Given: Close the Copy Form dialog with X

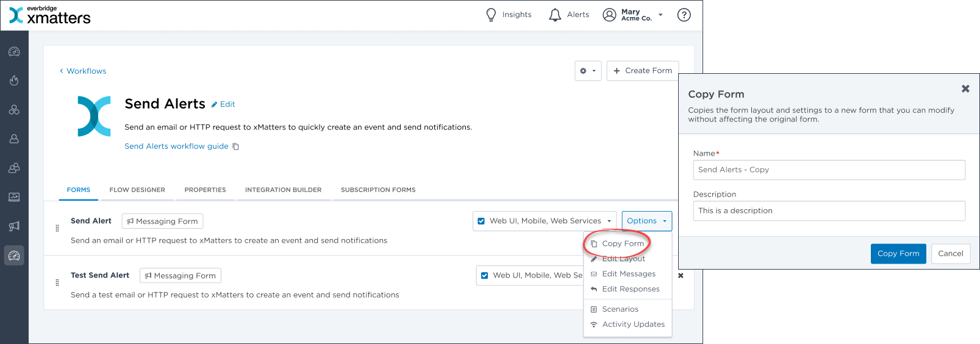Looking at the screenshot, I should tap(965, 88).
